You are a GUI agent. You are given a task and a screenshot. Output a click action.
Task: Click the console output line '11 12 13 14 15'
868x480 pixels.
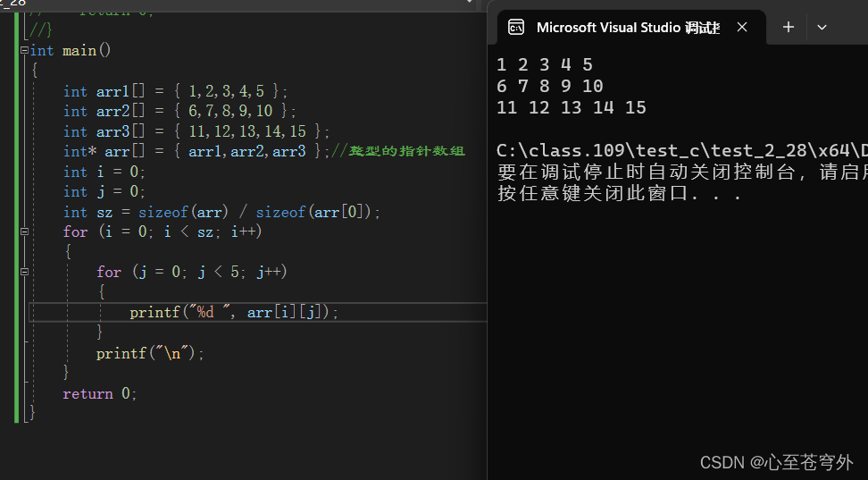point(572,108)
